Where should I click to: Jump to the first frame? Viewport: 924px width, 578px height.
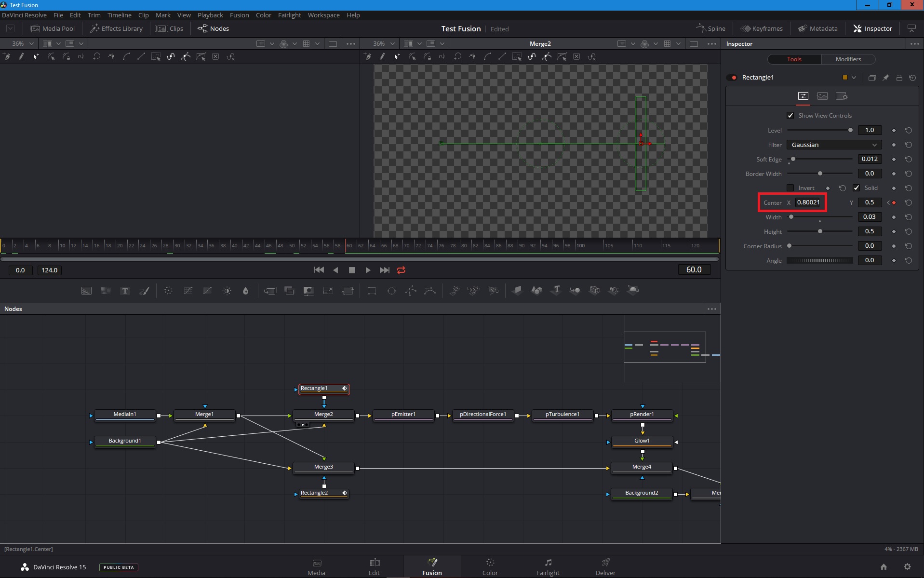pyautogui.click(x=319, y=270)
